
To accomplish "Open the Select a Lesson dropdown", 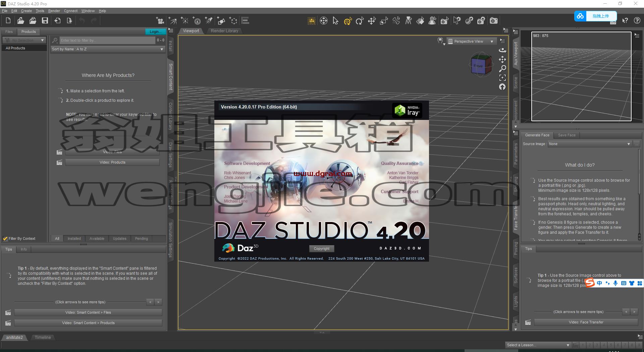I will click(538, 345).
